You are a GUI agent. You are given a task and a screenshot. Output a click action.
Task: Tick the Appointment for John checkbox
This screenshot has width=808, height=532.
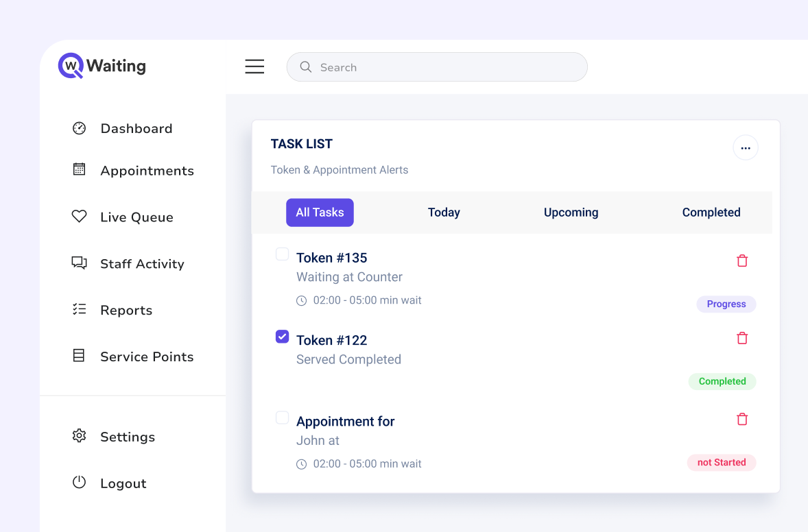point(282,418)
